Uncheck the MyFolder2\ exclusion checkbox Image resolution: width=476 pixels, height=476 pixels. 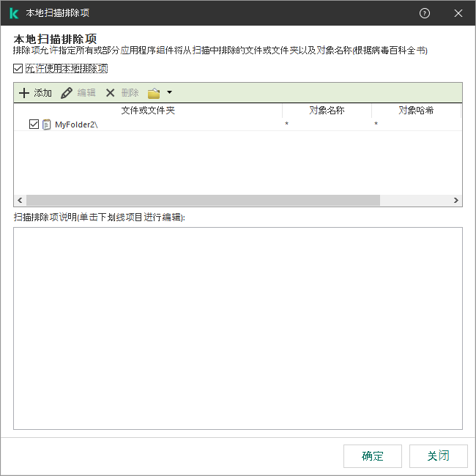[x=34, y=124]
